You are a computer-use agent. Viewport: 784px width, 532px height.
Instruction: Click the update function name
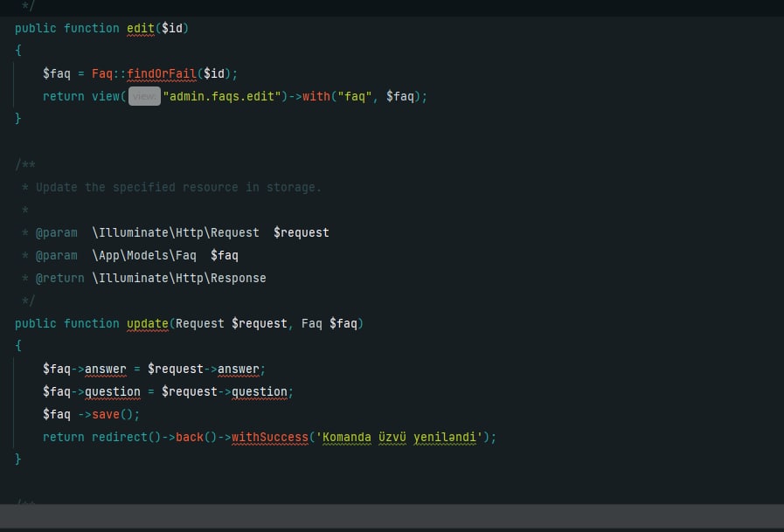pos(147,323)
